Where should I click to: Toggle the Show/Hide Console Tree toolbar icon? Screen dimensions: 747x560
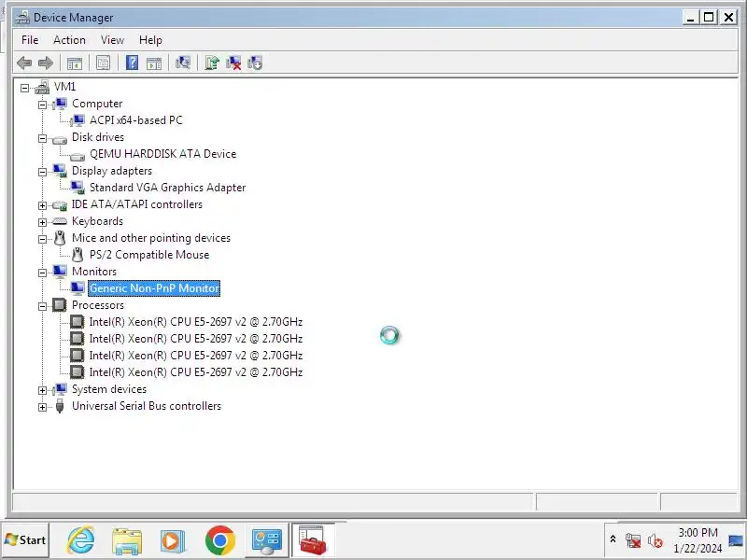75,63
